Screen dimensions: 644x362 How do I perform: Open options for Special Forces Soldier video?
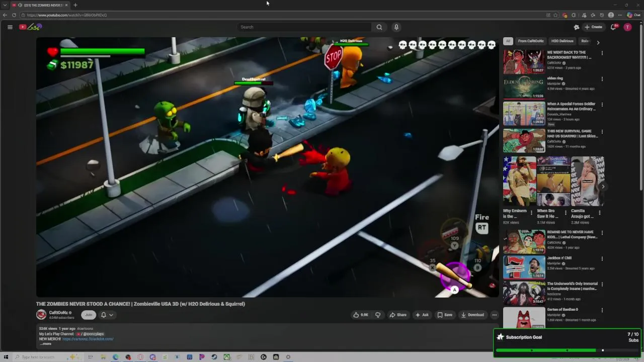click(602, 105)
